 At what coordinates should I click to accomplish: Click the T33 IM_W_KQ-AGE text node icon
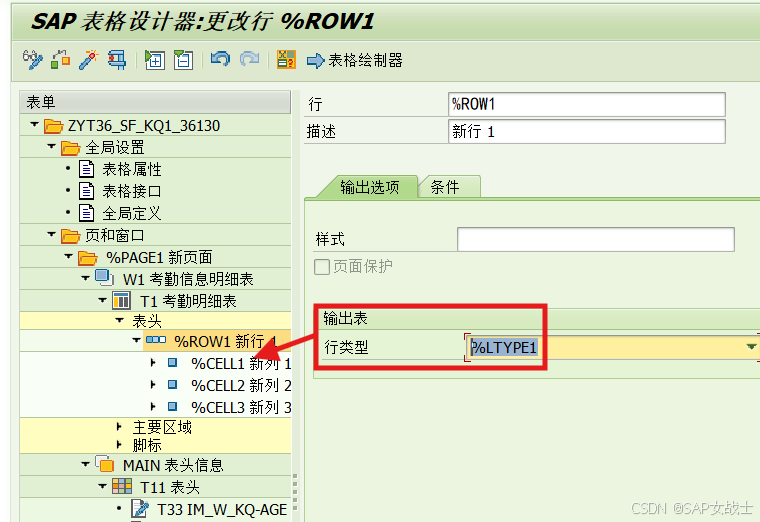pyautogui.click(x=140, y=509)
